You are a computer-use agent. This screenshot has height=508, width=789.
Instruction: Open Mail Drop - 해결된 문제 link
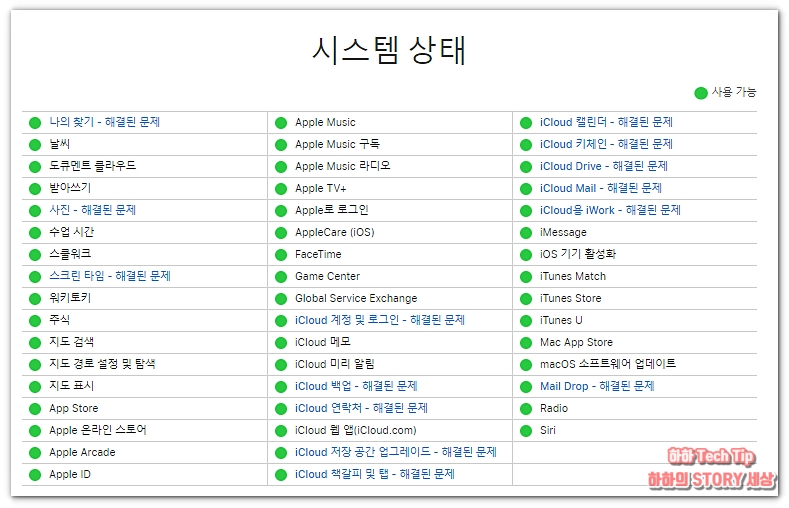[597, 386]
